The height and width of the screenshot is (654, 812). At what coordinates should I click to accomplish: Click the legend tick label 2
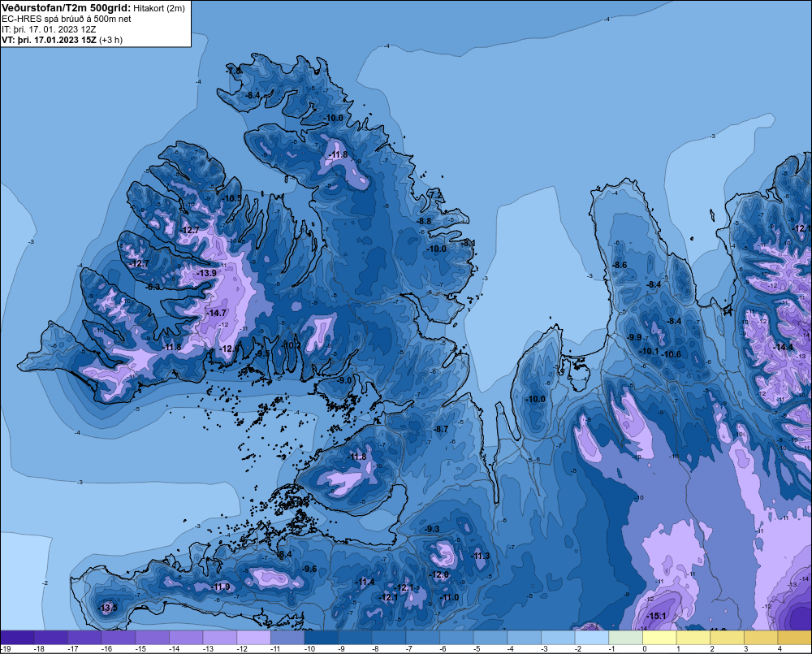pyautogui.click(x=712, y=649)
